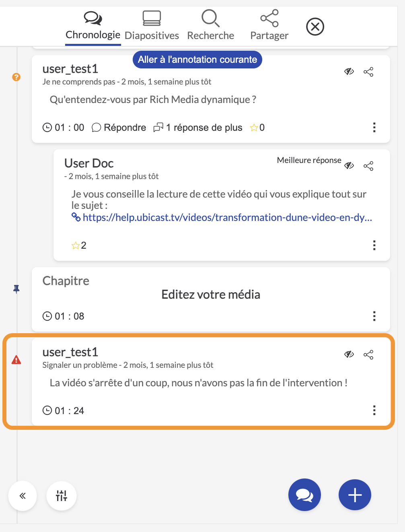Open the more options menu at 01:00 annotation
Image resolution: width=405 pixels, height=532 pixels.
point(374,128)
